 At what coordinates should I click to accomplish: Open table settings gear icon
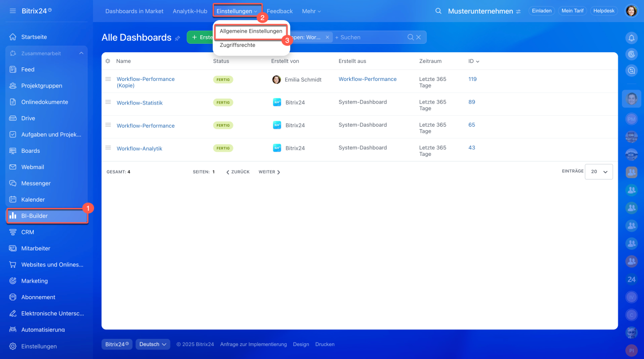click(x=108, y=61)
